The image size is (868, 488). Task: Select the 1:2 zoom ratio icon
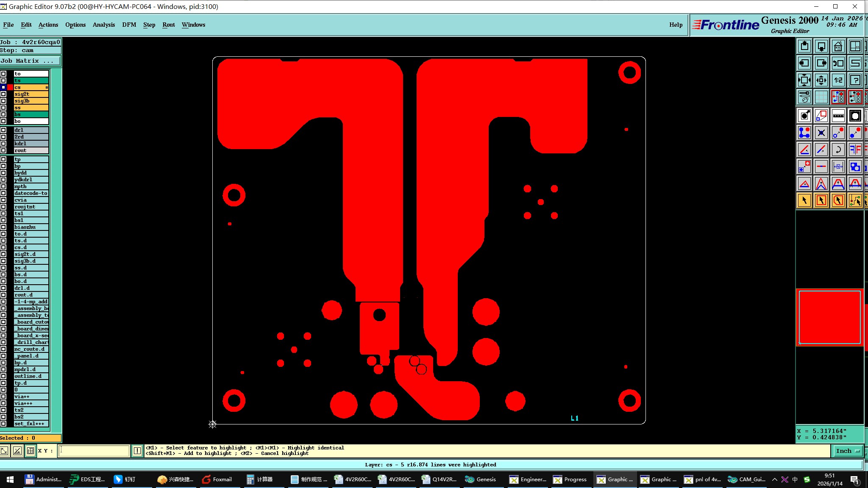click(x=838, y=80)
